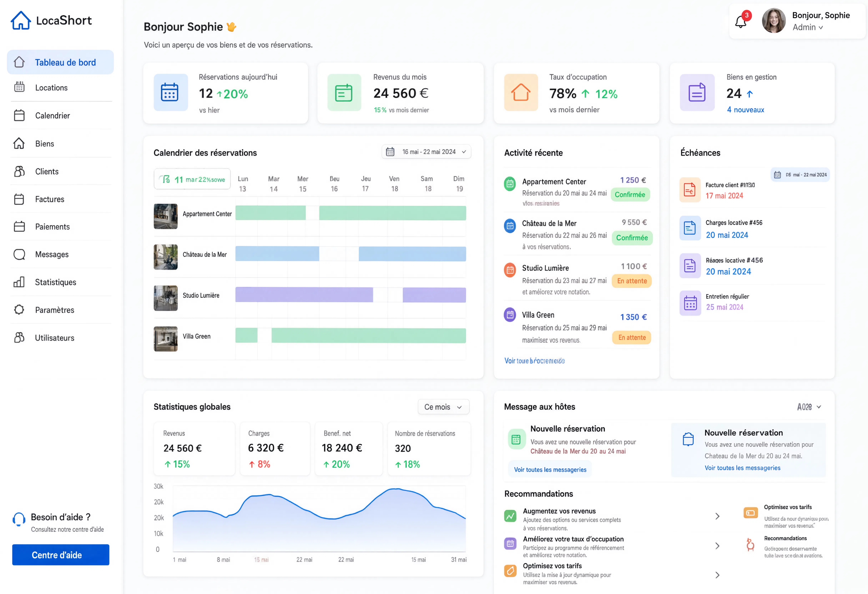The image size is (868, 594).
Task: Click the headset help icon
Action: coord(19,519)
